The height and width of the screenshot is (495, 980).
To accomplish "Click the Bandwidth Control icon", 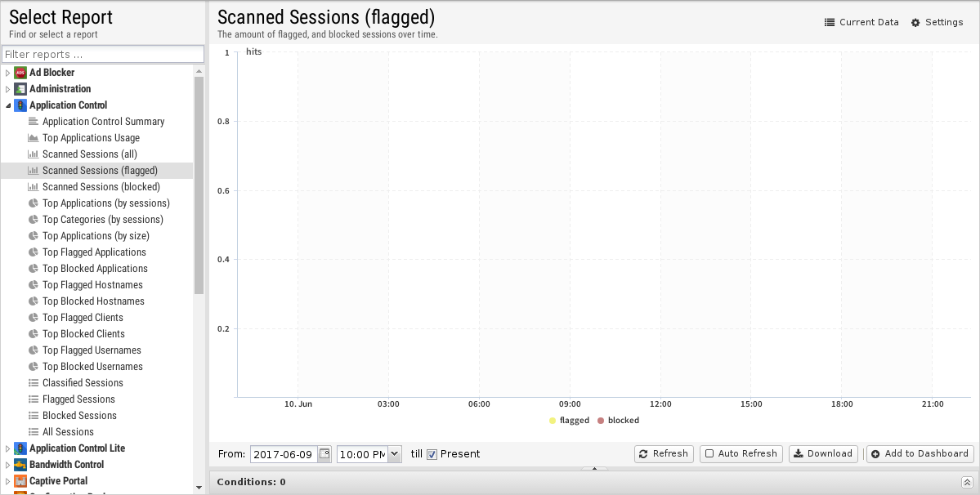I will tap(20, 465).
